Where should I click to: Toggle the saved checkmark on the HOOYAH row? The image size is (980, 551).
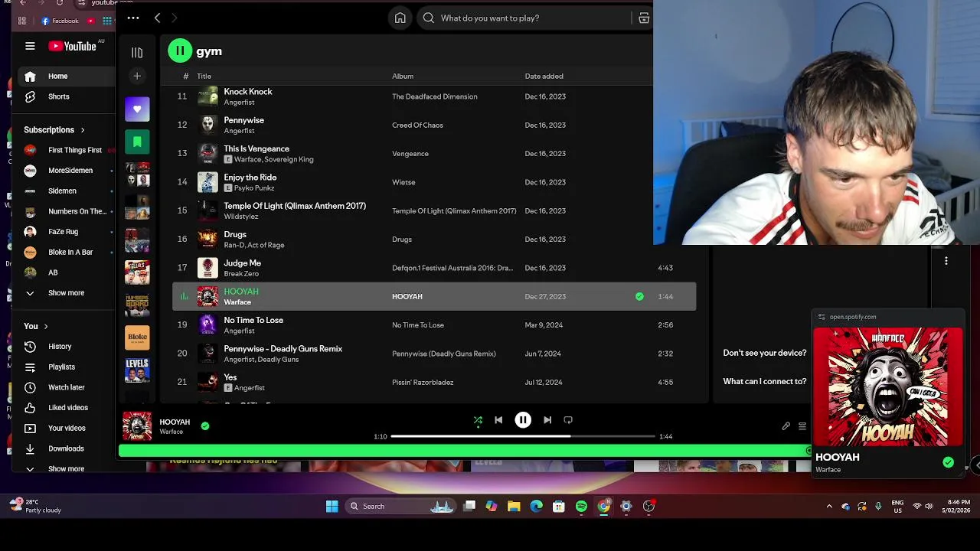(x=639, y=296)
